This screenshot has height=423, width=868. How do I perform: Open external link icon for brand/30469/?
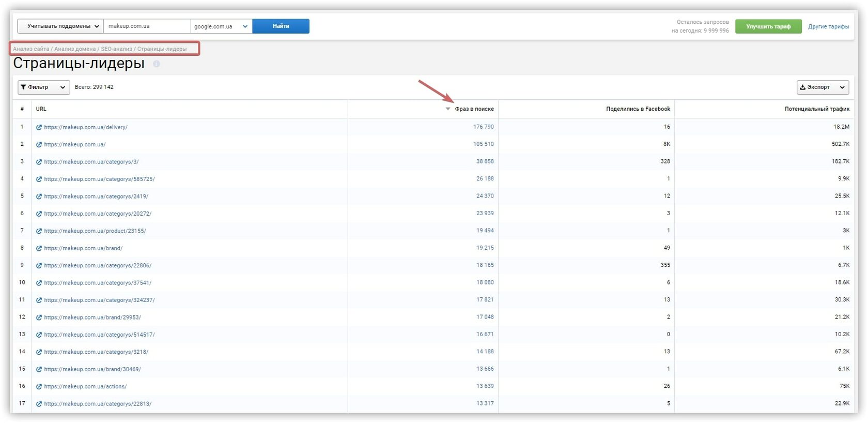pos(39,370)
